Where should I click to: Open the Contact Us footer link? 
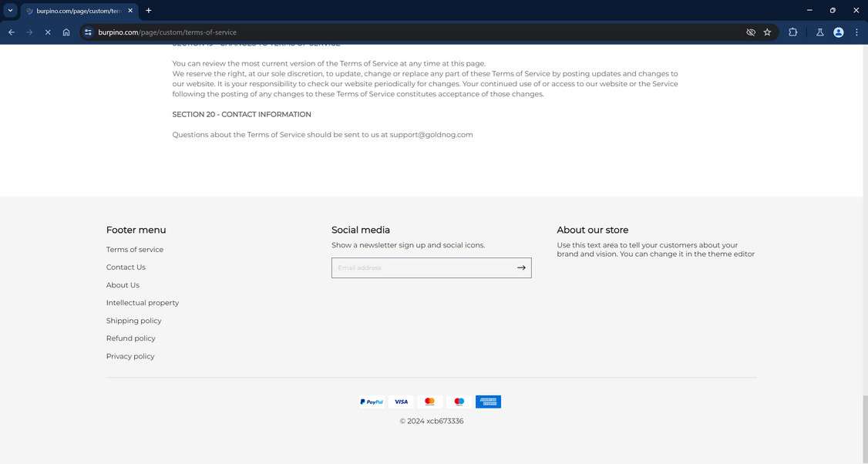[126, 267]
